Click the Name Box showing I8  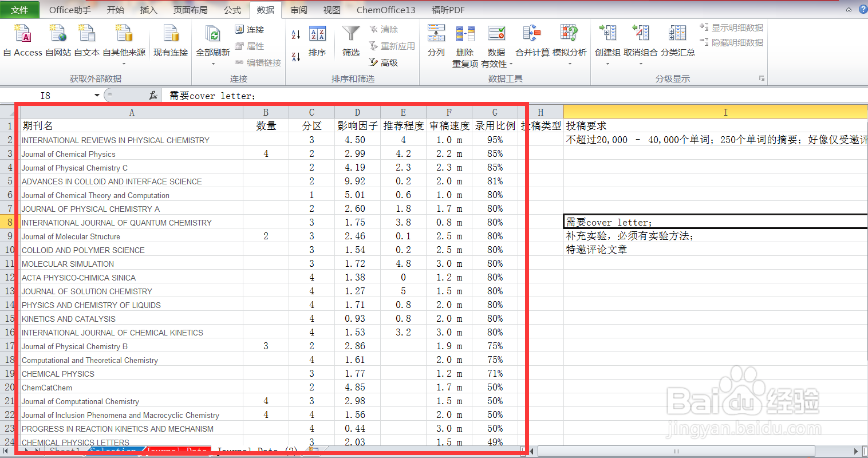tap(46, 96)
